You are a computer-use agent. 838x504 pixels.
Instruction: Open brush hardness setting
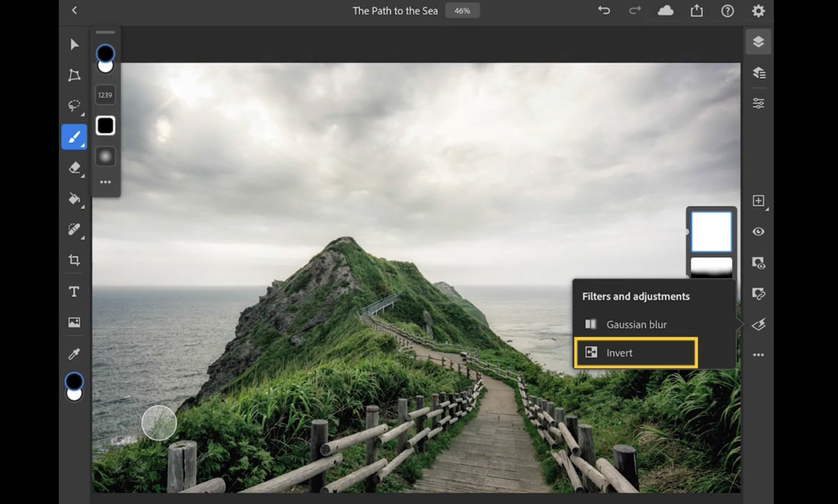105,157
